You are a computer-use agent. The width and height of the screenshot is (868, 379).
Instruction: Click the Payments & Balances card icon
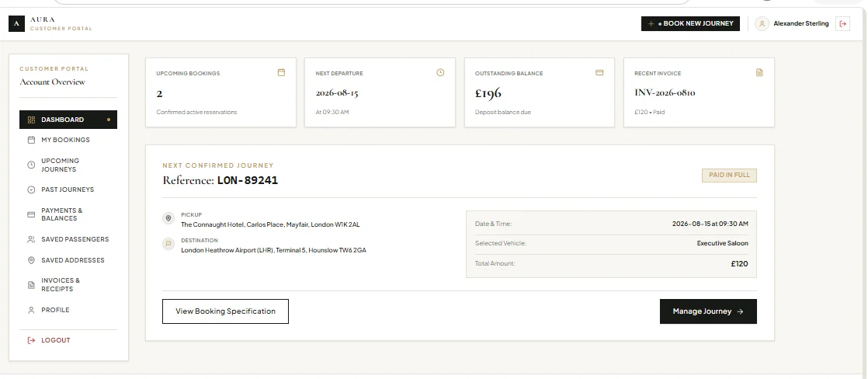[x=32, y=214]
